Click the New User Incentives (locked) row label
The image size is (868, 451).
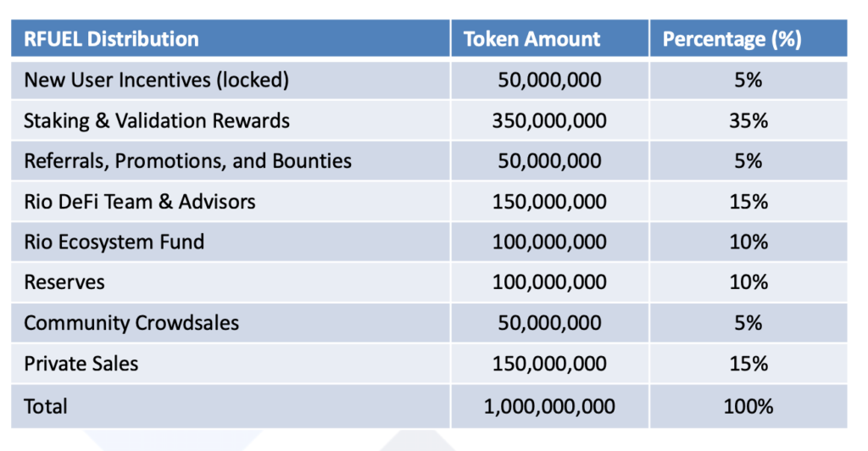pos(231,81)
